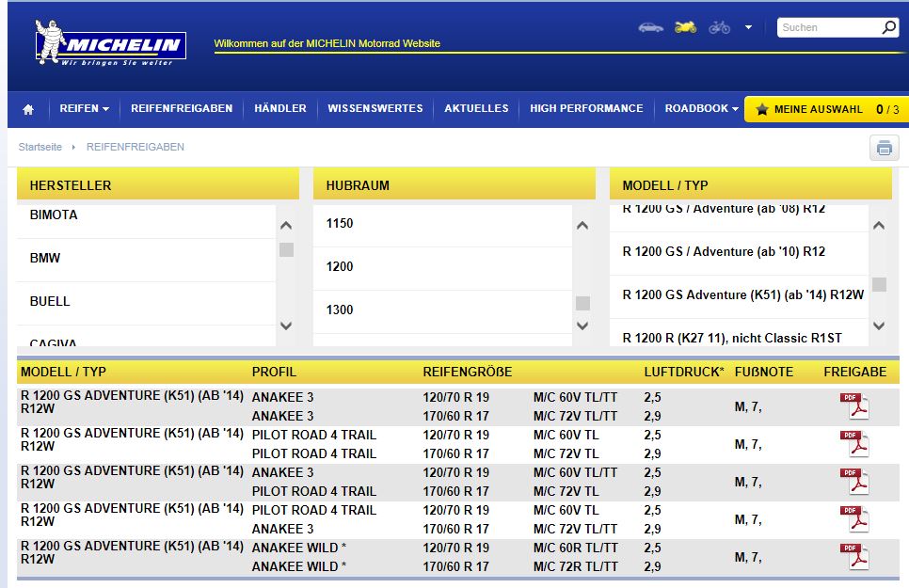Open vehicle type dropdown arrow in header

pyautogui.click(x=748, y=28)
